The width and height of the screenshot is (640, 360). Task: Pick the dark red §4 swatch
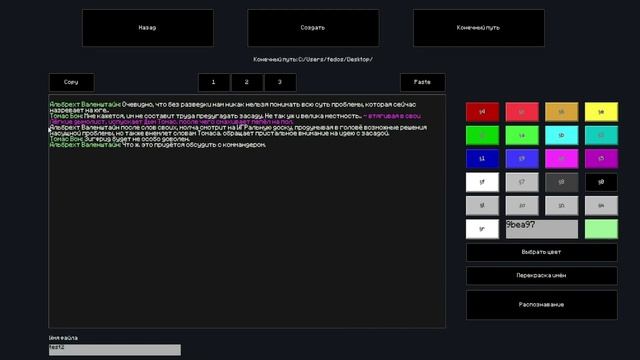coord(482,112)
